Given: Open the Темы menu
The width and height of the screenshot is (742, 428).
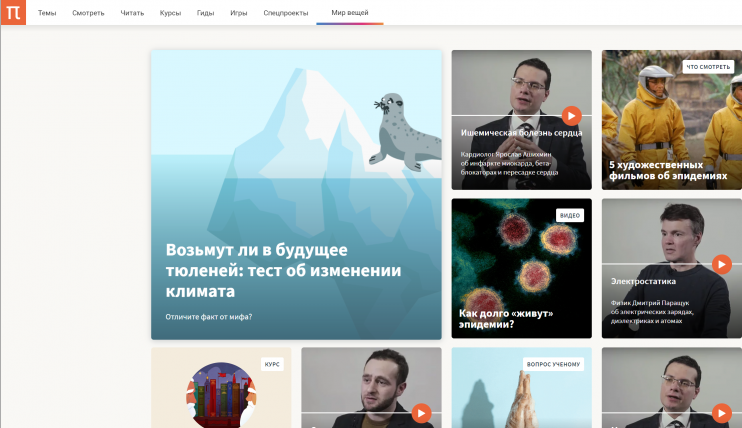Looking at the screenshot, I should (x=47, y=13).
